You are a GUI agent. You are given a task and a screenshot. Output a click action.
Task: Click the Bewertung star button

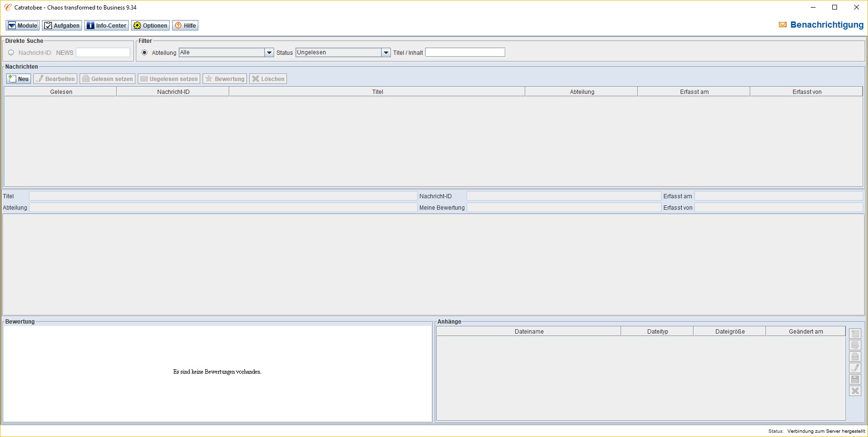225,79
